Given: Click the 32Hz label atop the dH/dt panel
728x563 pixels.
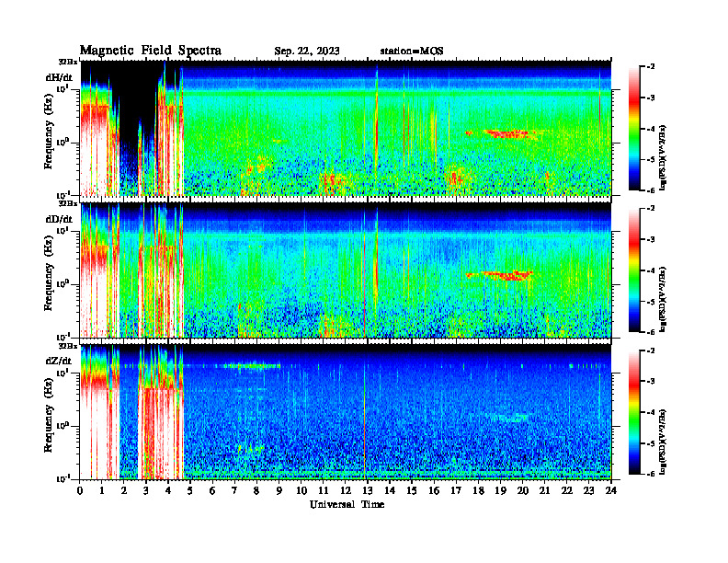Looking at the screenshot, I should tap(68, 61).
